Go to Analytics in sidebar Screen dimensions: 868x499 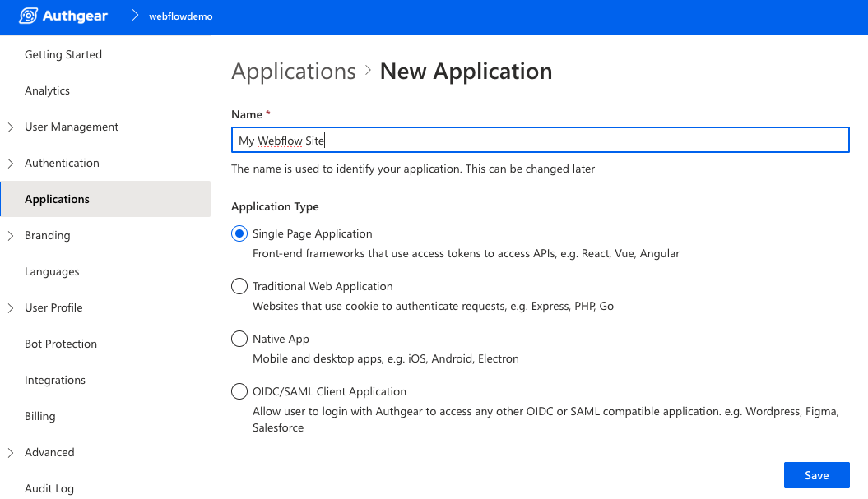(x=47, y=90)
